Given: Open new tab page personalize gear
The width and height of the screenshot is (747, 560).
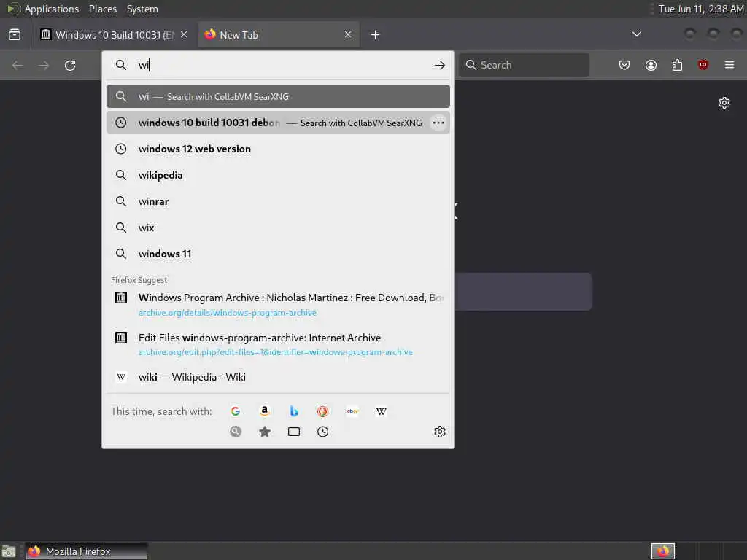Looking at the screenshot, I should tap(724, 103).
